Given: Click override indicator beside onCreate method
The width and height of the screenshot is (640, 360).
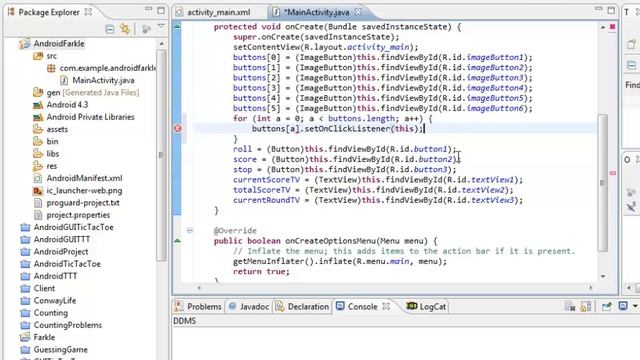Looking at the screenshot, I should [x=177, y=27].
